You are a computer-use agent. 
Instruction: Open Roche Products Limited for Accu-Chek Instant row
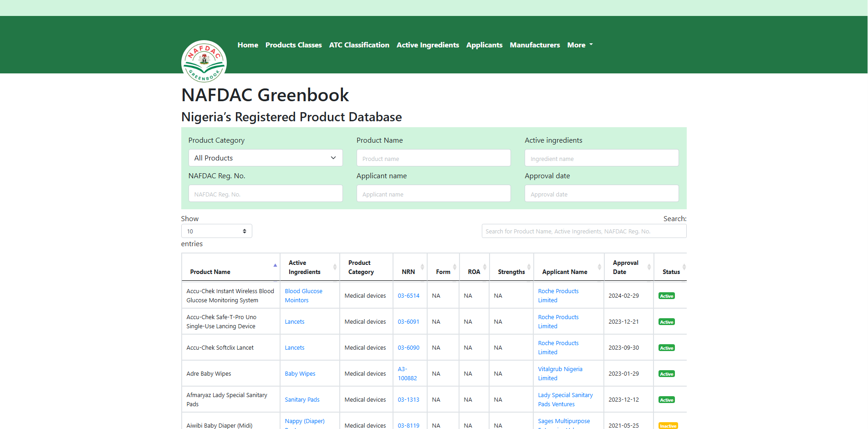tap(558, 295)
